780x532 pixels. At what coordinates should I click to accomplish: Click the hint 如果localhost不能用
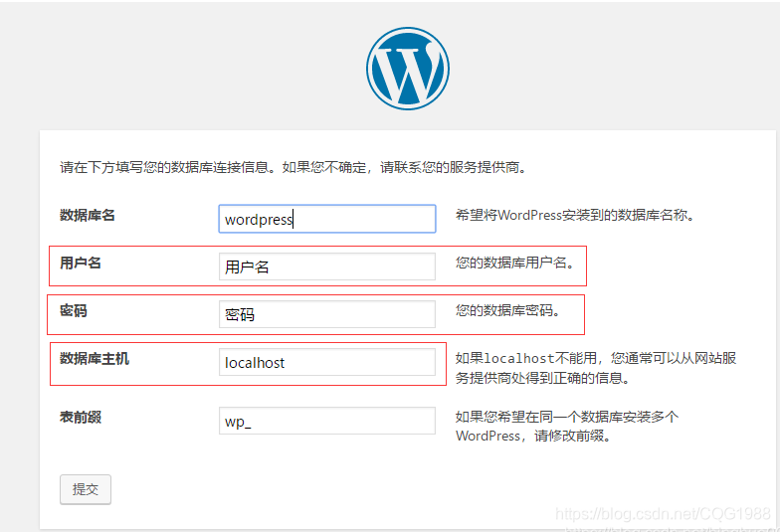click(525, 358)
